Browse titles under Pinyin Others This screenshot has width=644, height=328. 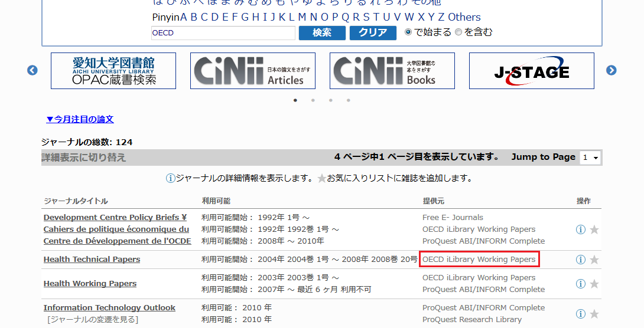coord(464,17)
